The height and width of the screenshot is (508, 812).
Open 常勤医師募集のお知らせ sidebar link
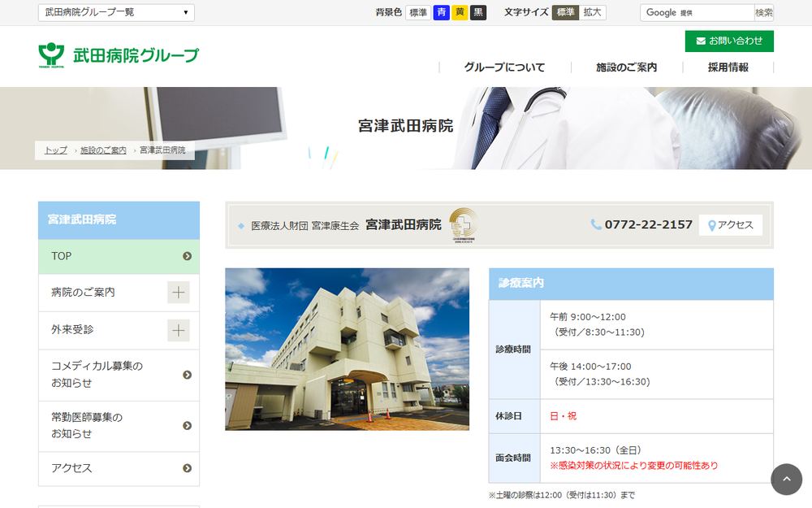[119, 426]
